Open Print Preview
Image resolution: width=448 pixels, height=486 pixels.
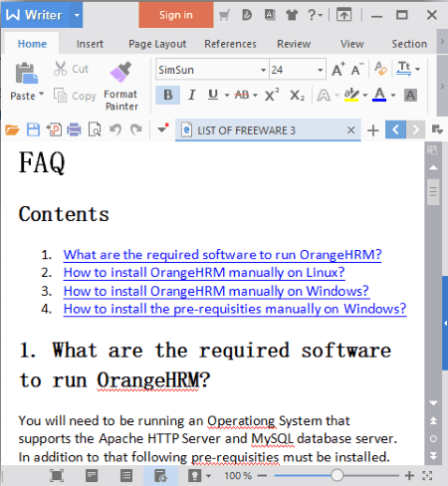[x=95, y=129]
